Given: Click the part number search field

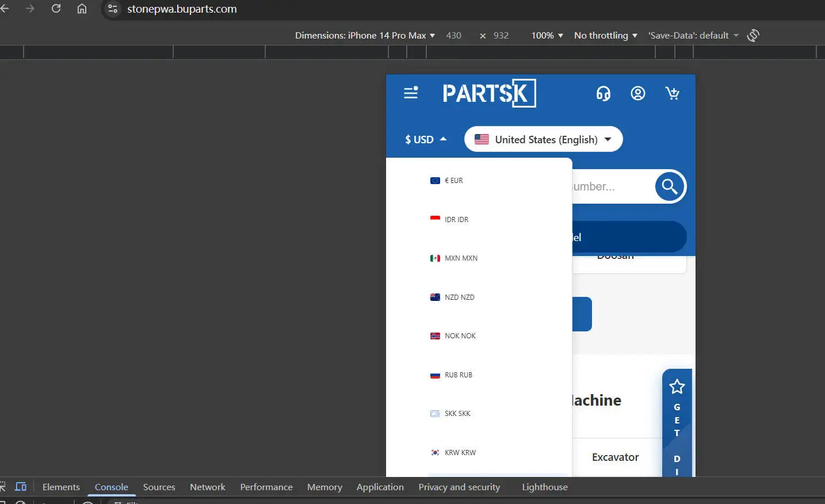Looking at the screenshot, I should pyautogui.click(x=610, y=186).
